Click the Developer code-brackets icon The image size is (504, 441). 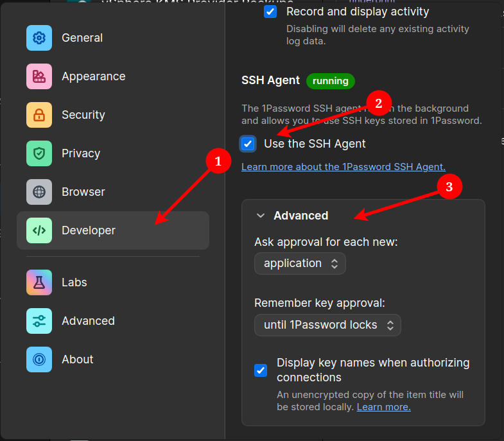coord(39,230)
